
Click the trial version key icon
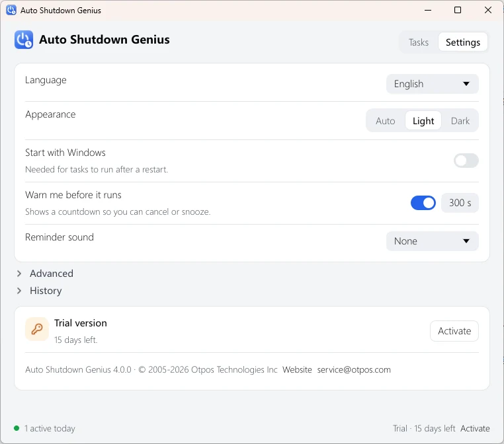37,329
